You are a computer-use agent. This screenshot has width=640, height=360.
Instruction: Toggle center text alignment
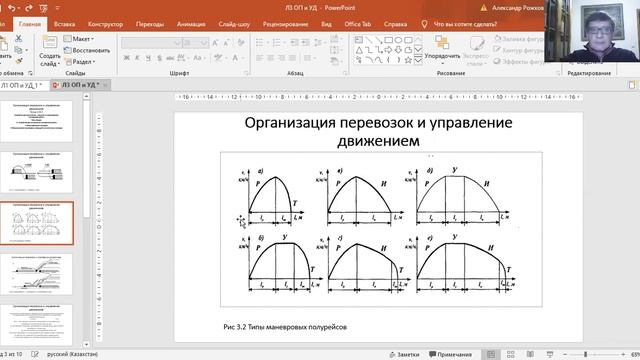click(x=271, y=58)
